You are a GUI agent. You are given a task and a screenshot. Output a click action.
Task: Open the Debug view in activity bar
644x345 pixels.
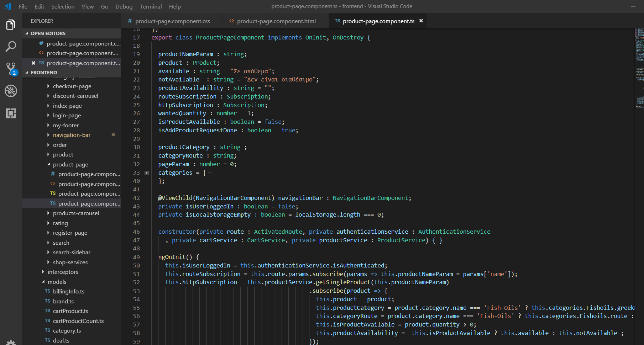[11, 91]
